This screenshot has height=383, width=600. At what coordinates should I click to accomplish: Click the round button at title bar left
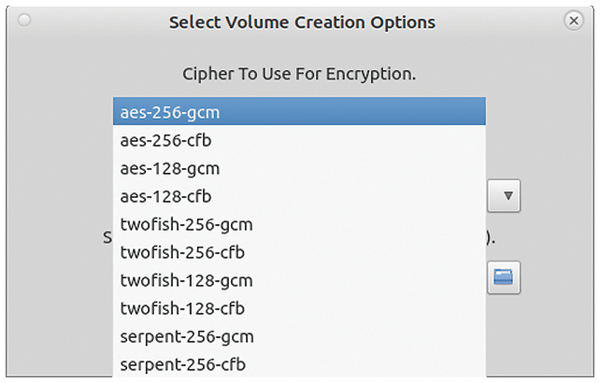[x=24, y=20]
